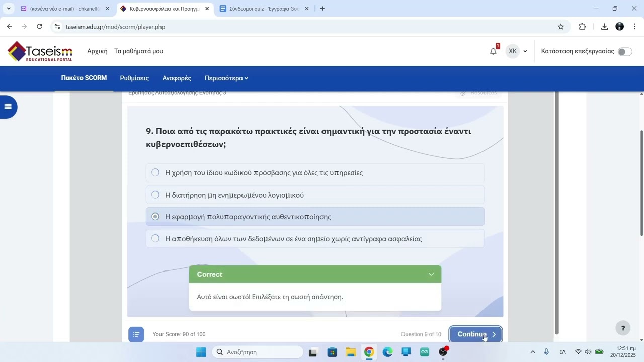644x362 pixels.
Task: Open File Explorer from the taskbar
Action: click(351, 352)
